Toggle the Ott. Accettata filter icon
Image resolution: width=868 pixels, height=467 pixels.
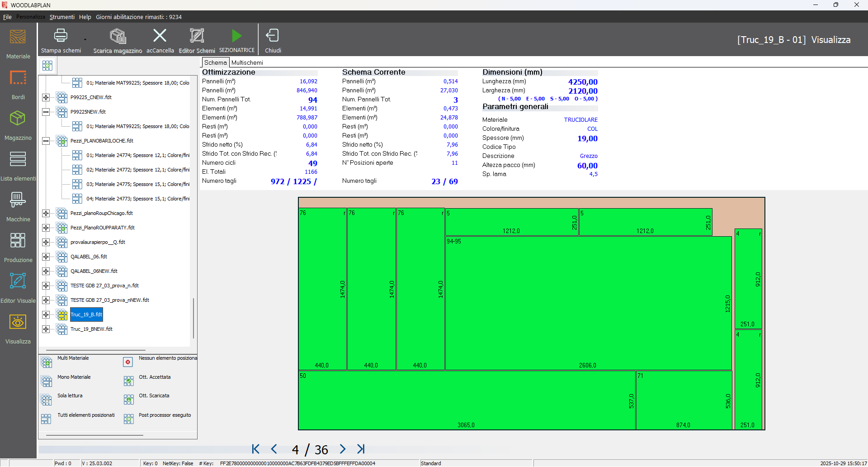click(x=128, y=381)
